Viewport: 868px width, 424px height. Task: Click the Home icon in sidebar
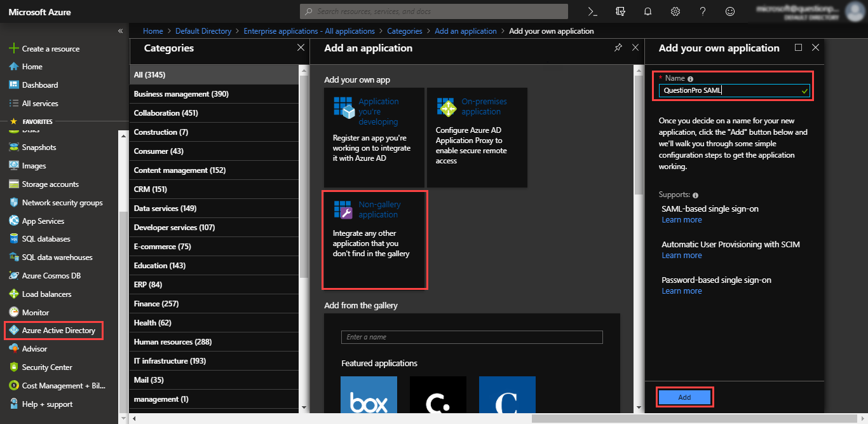[14, 66]
